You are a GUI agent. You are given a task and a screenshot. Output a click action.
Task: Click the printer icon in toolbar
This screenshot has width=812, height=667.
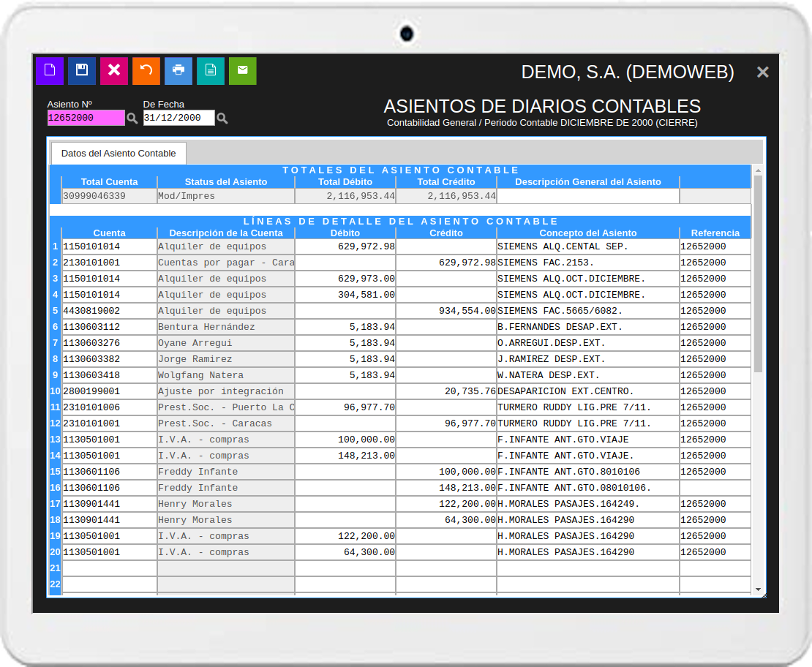click(x=178, y=70)
